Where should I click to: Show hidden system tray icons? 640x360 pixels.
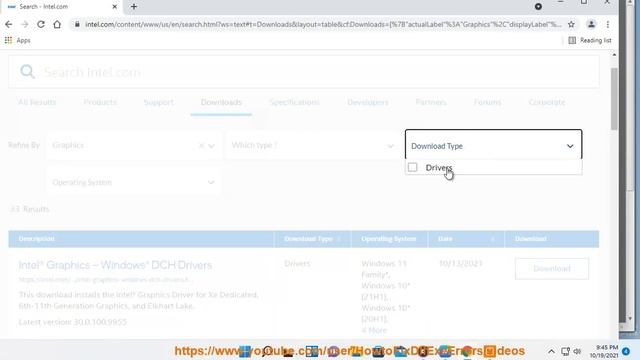point(551,351)
